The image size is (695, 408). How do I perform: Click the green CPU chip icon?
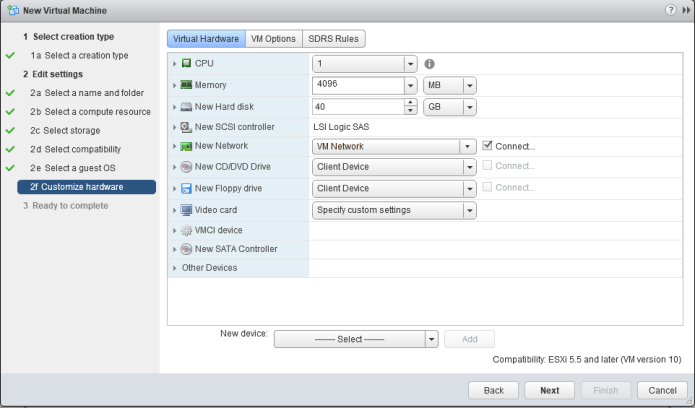187,64
